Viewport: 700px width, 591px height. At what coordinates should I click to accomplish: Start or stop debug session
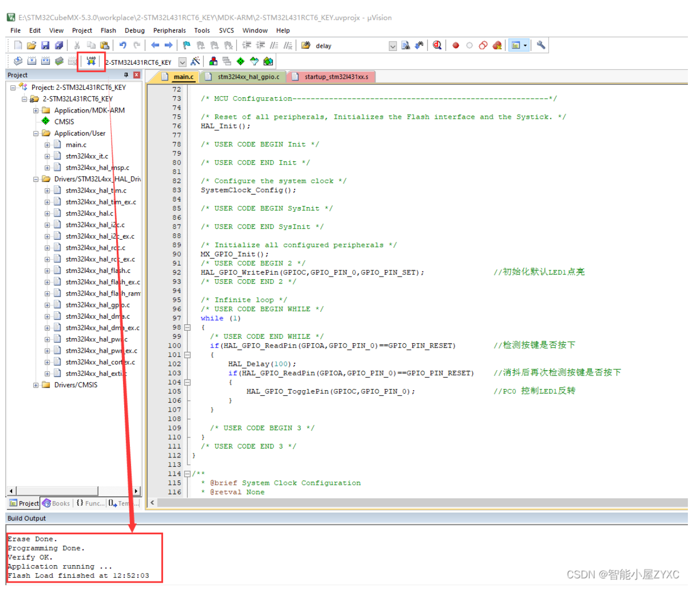click(x=437, y=46)
